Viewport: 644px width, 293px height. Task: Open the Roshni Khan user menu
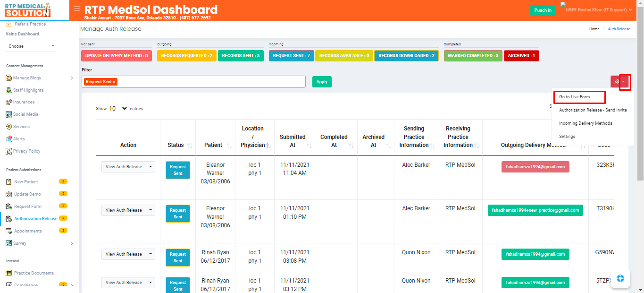(x=596, y=9)
